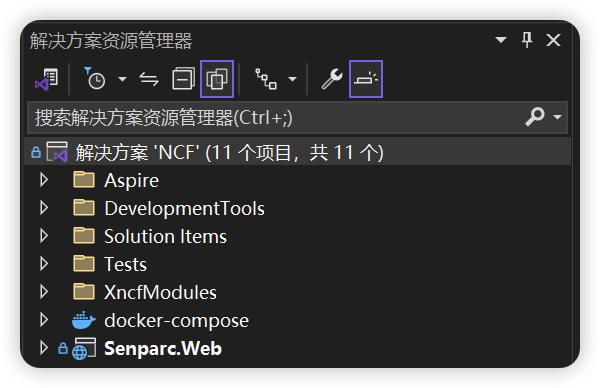Select the docker-compose project
The width and height of the screenshot is (600, 388).
(176, 320)
